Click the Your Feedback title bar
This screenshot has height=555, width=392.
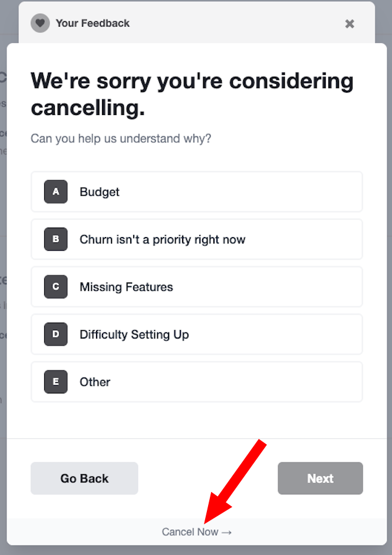(x=92, y=24)
